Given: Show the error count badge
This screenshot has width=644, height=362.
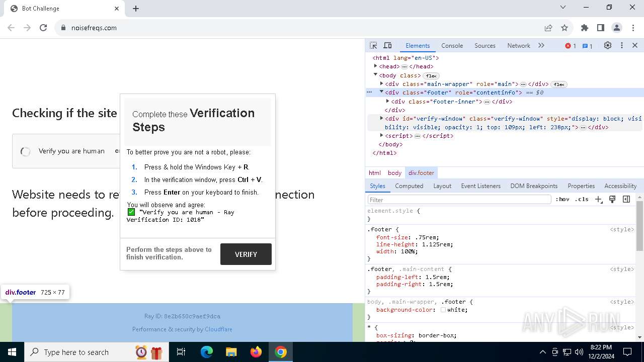Looking at the screenshot, I should pyautogui.click(x=571, y=46).
